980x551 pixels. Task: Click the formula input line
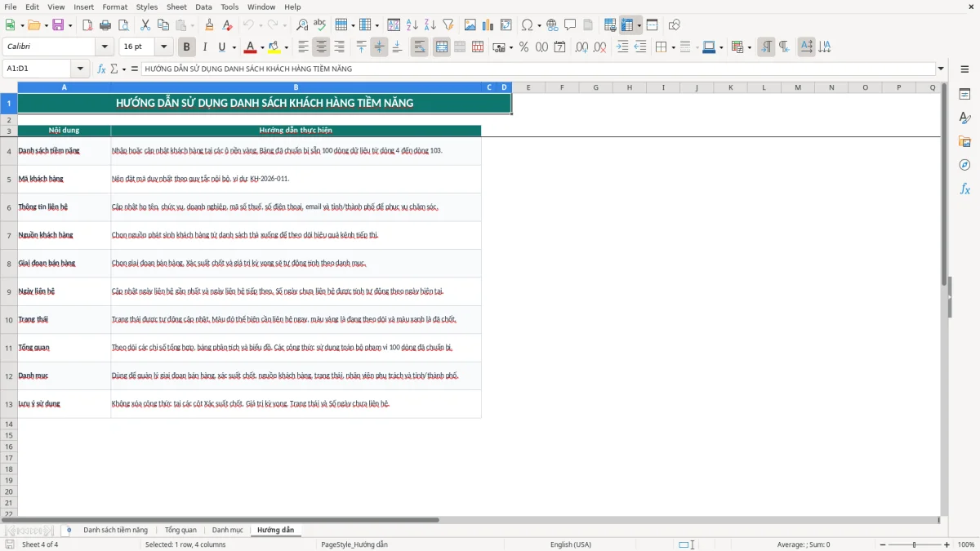538,69
